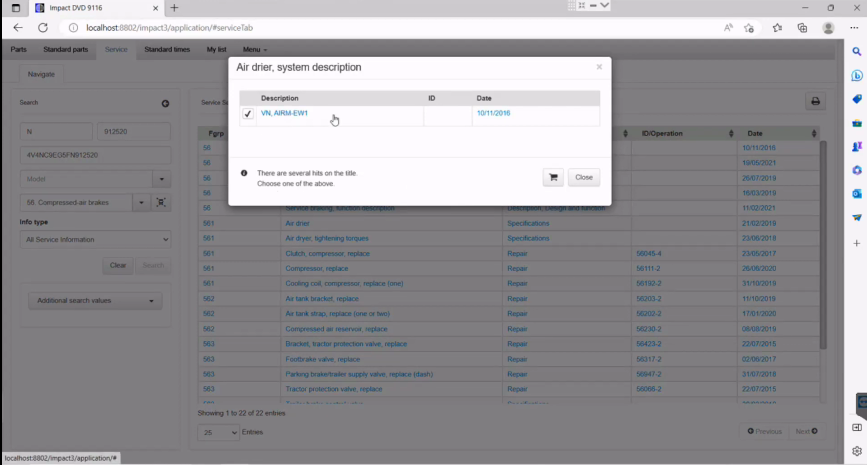Click the Outlook icon in Edge sidebar
This screenshot has height=465, width=867.
(857, 193)
